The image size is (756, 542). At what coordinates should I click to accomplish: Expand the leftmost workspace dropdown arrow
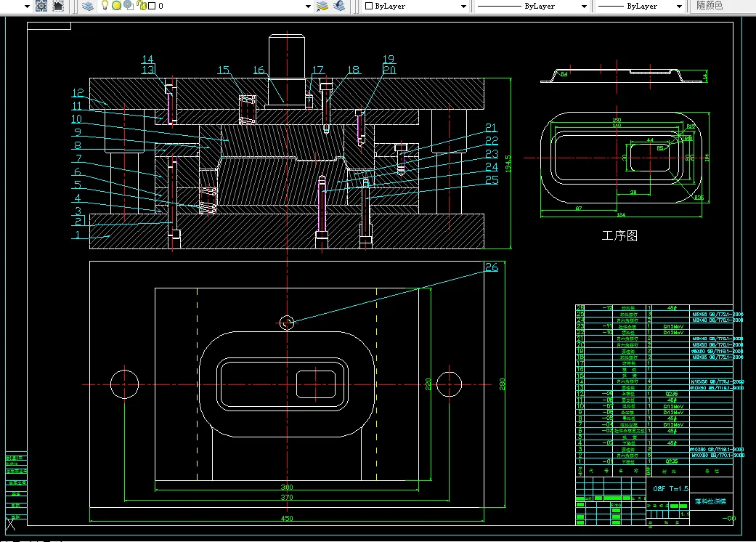[x=27, y=6]
